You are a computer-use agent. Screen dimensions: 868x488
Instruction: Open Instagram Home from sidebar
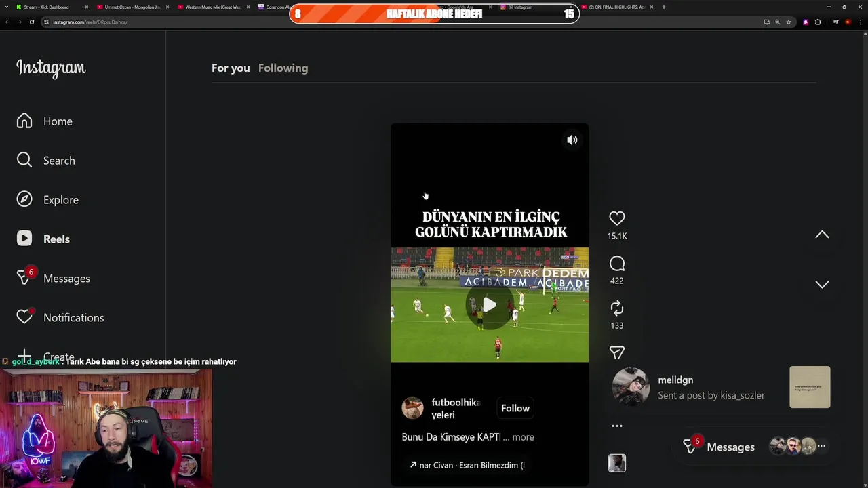coord(45,121)
